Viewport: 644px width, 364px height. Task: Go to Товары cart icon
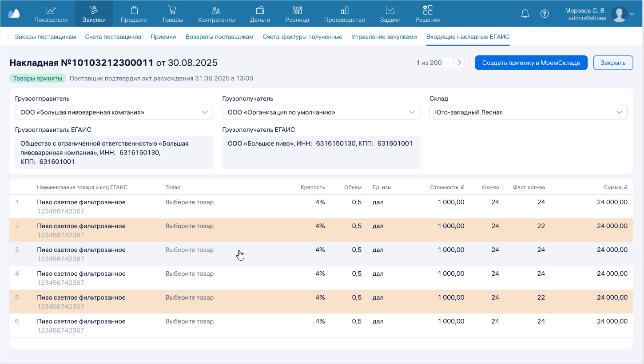[172, 10]
